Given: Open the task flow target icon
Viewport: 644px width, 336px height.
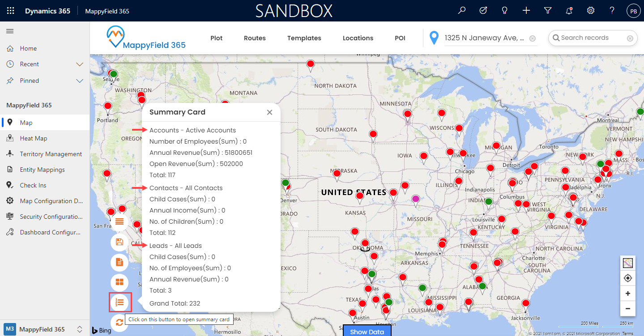Looking at the screenshot, I should [483, 11].
